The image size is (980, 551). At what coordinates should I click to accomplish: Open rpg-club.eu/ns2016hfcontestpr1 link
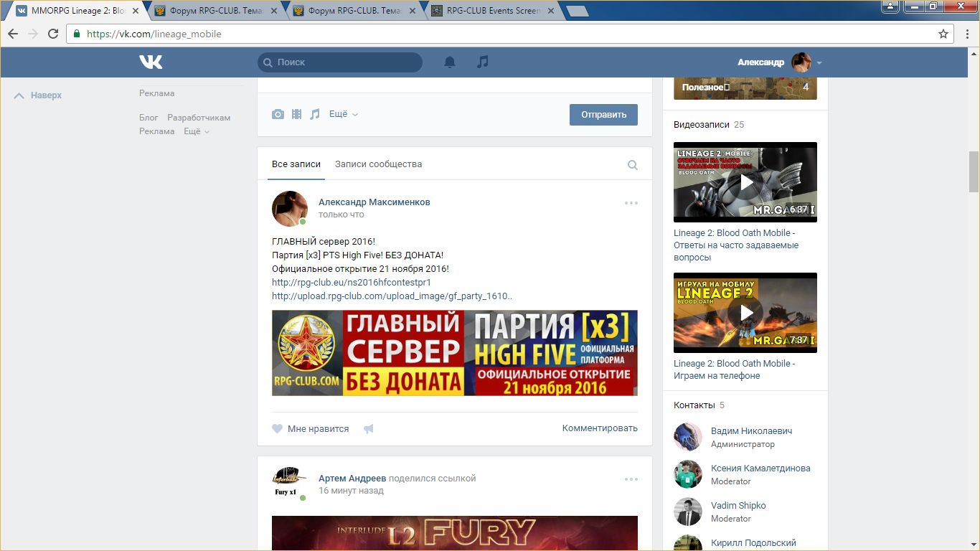click(352, 283)
